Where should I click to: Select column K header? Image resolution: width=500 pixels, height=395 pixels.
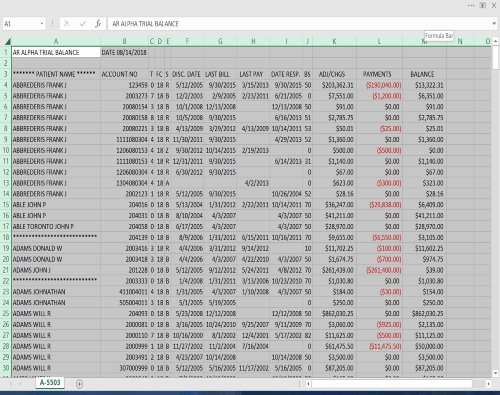tap(334, 41)
